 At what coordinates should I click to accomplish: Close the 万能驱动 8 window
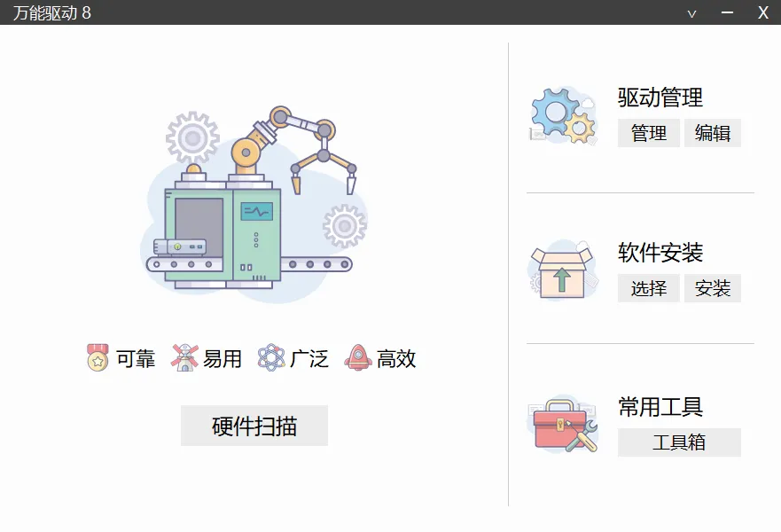coord(763,12)
